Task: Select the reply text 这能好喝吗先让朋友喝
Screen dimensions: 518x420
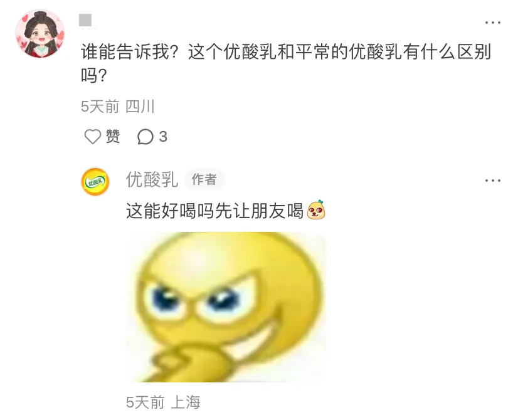Action: click(x=214, y=211)
